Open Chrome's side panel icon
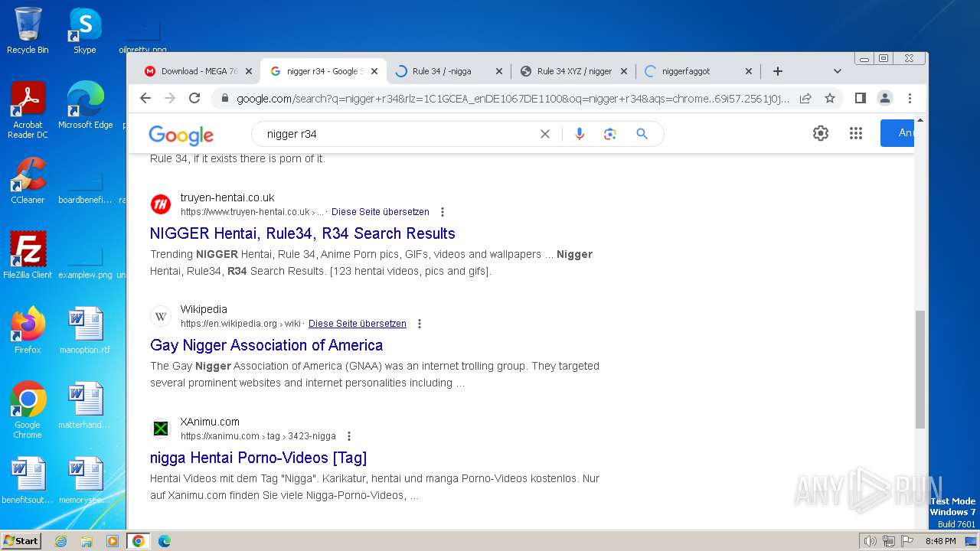Image resolution: width=980 pixels, height=551 pixels. click(x=860, y=98)
